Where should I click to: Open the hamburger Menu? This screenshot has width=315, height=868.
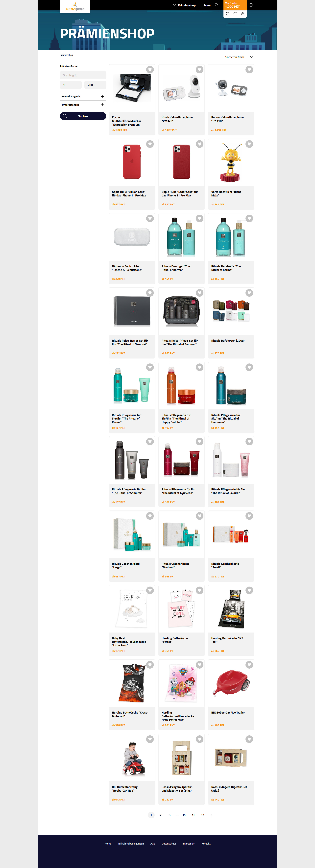click(x=205, y=5)
